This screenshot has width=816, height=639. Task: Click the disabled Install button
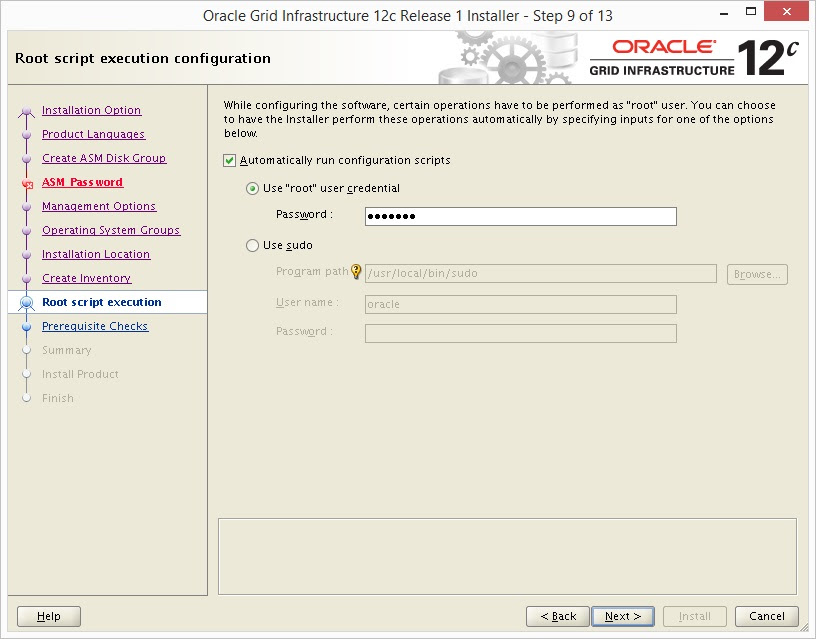pos(695,617)
